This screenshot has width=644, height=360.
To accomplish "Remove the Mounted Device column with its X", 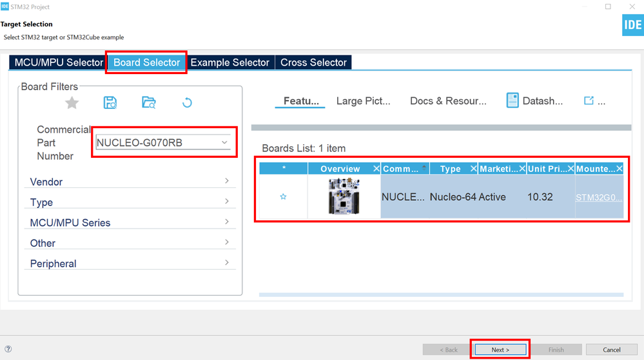I will [620, 169].
